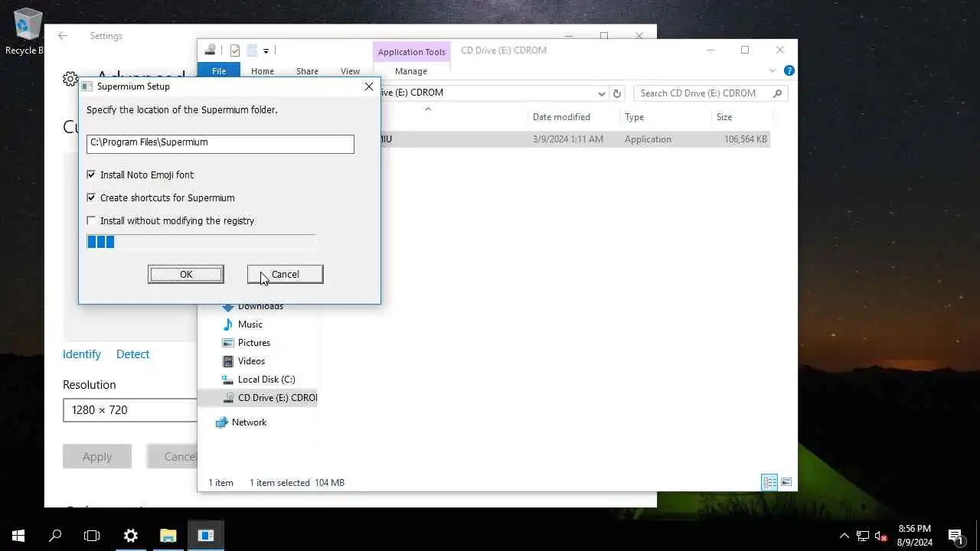Click the New folder quick access icon
The height and width of the screenshot is (551, 980).
point(251,51)
